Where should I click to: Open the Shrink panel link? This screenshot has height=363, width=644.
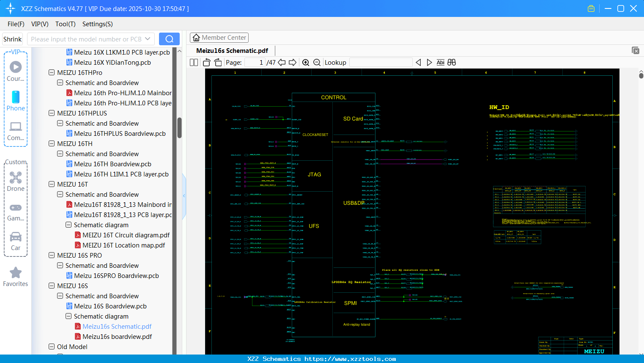point(12,38)
